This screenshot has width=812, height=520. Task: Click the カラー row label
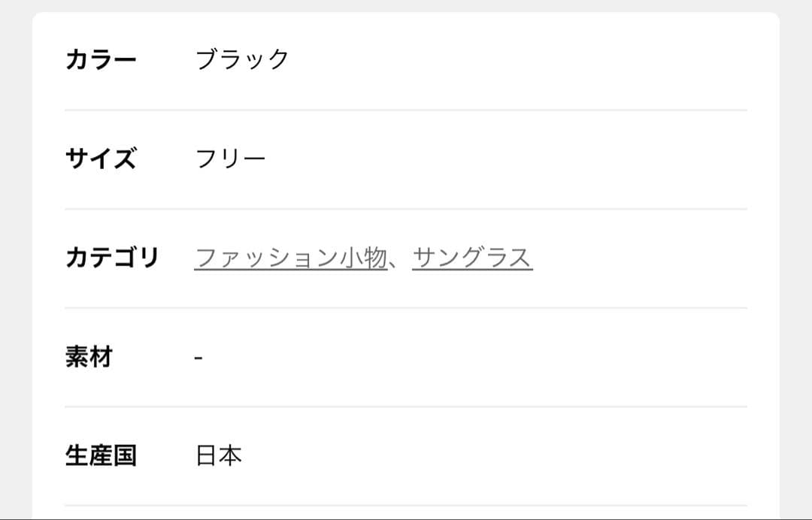(x=101, y=59)
